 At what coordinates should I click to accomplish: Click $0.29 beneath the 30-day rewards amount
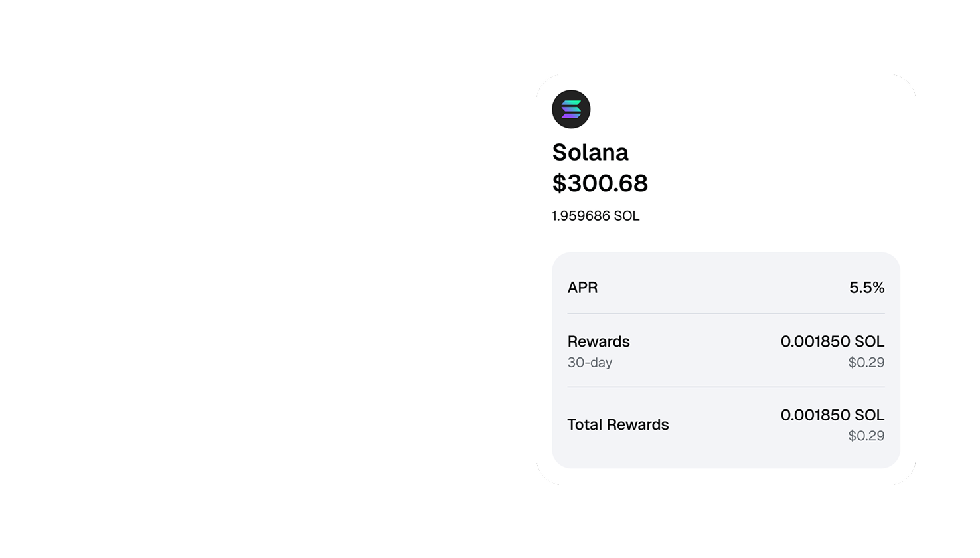[866, 363]
